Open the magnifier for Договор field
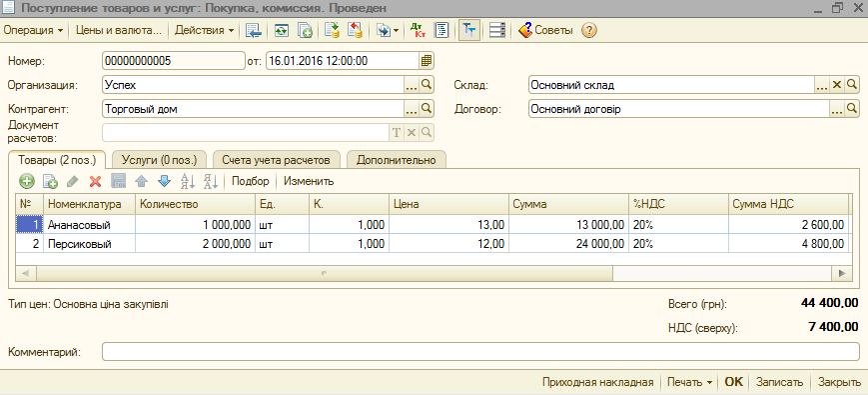The width and height of the screenshot is (868, 395). click(852, 109)
